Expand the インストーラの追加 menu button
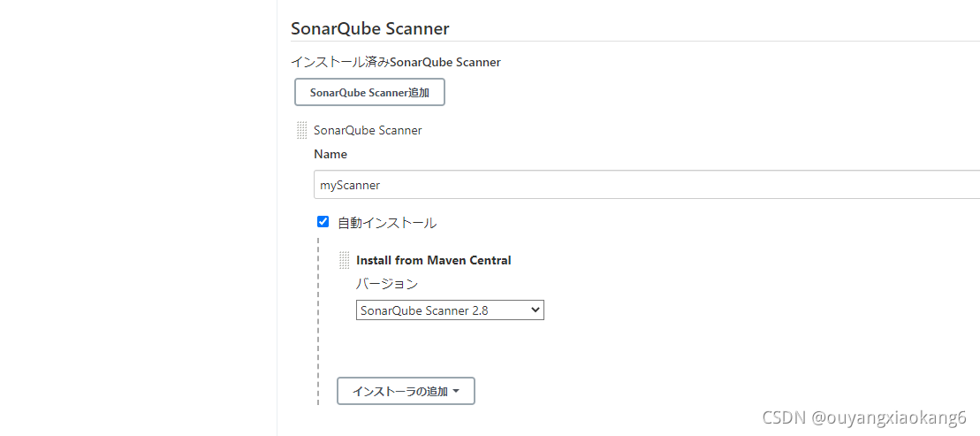Viewport: 980px width, 436px height. tap(406, 391)
